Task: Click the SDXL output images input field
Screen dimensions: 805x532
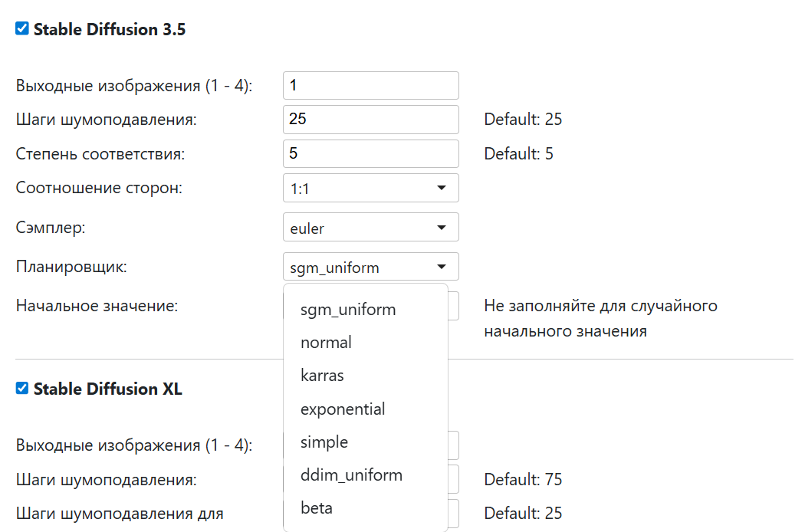Action: coord(453,445)
